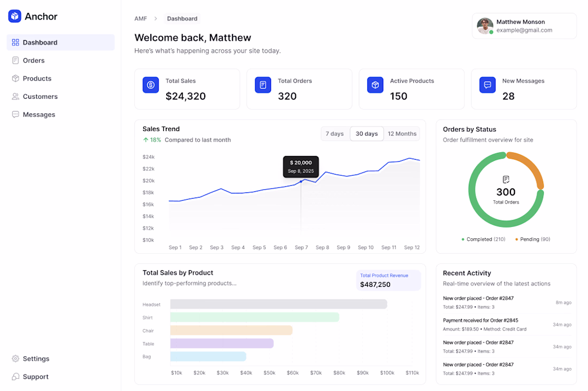Open the Dashboard sidebar menu item
Screen dimensions: 588x391
point(61,42)
